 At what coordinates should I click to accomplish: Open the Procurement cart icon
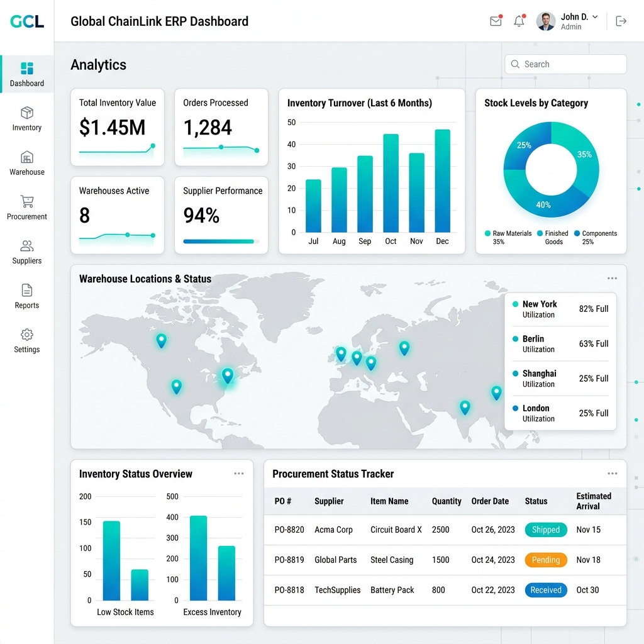27,201
